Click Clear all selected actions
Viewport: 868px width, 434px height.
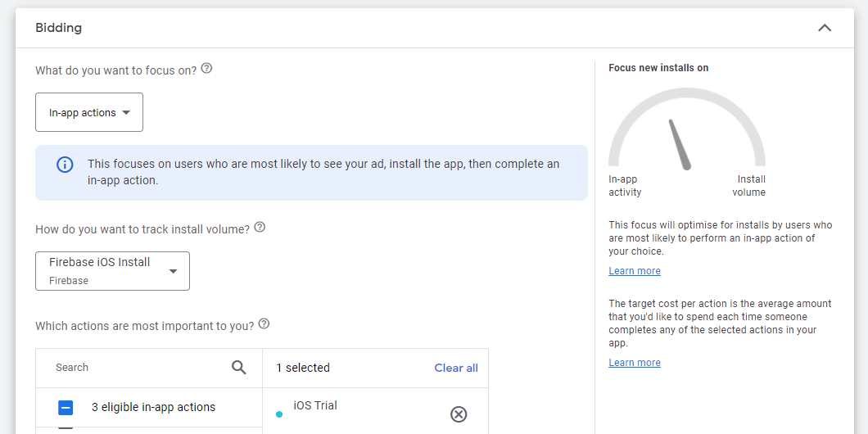tap(456, 368)
